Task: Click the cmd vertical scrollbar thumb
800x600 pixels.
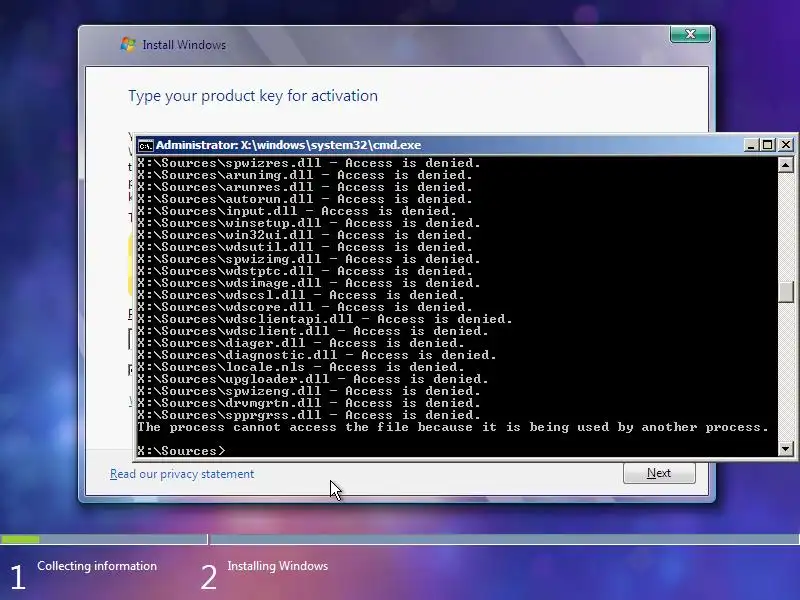Action: pos(786,292)
